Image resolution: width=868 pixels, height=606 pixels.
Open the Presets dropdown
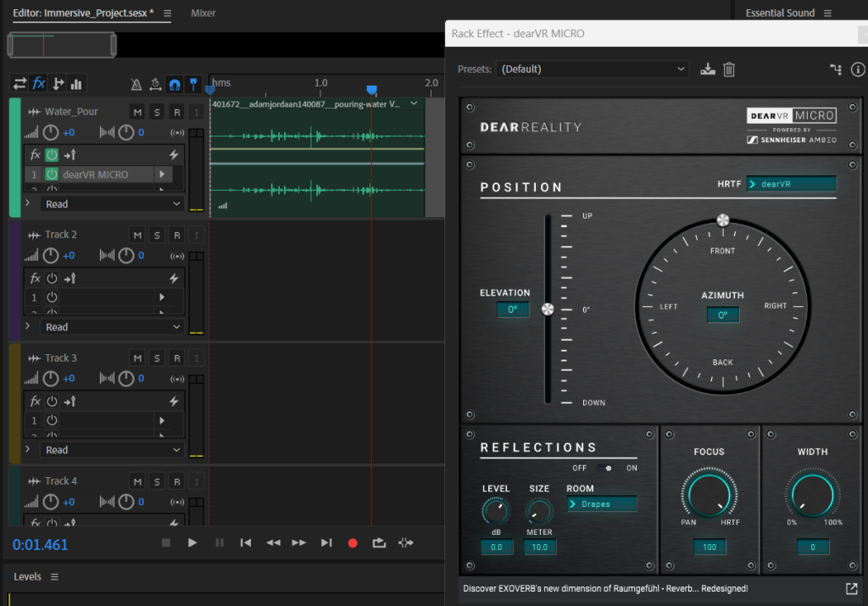(x=593, y=69)
